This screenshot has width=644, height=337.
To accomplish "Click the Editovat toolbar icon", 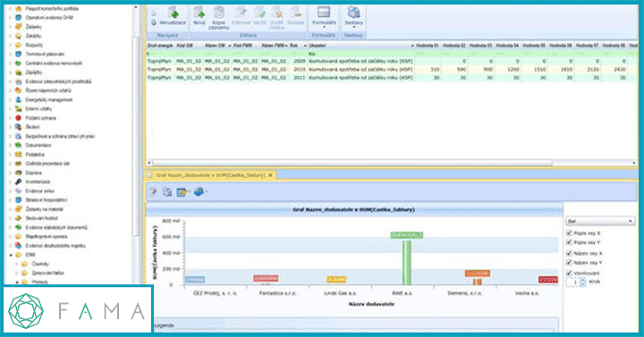I will pyautogui.click(x=241, y=13).
